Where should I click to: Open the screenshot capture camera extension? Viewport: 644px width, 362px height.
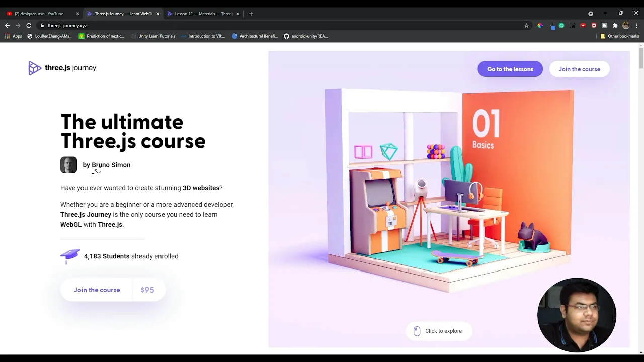click(572, 26)
